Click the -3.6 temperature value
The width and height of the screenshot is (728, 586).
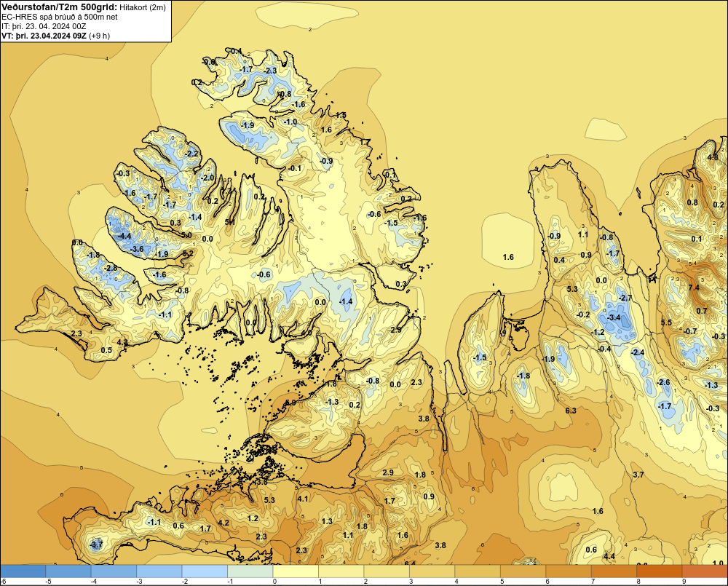pyautogui.click(x=137, y=250)
